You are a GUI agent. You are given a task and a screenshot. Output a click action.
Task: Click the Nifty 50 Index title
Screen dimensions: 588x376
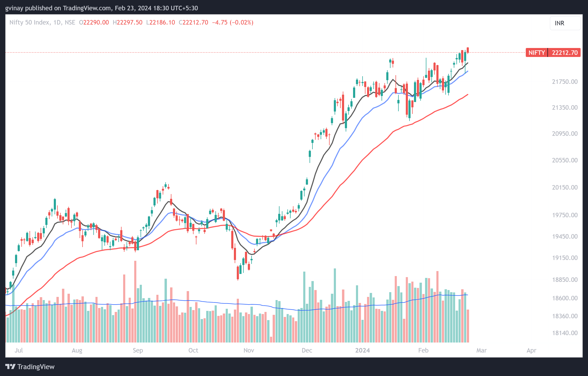tap(30, 22)
